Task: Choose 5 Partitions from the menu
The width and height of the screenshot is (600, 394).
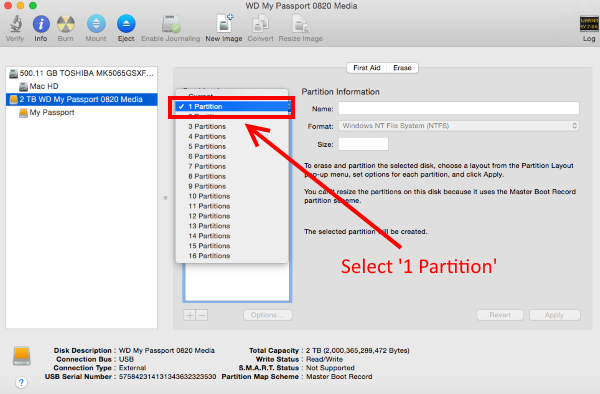Action: pos(232,146)
